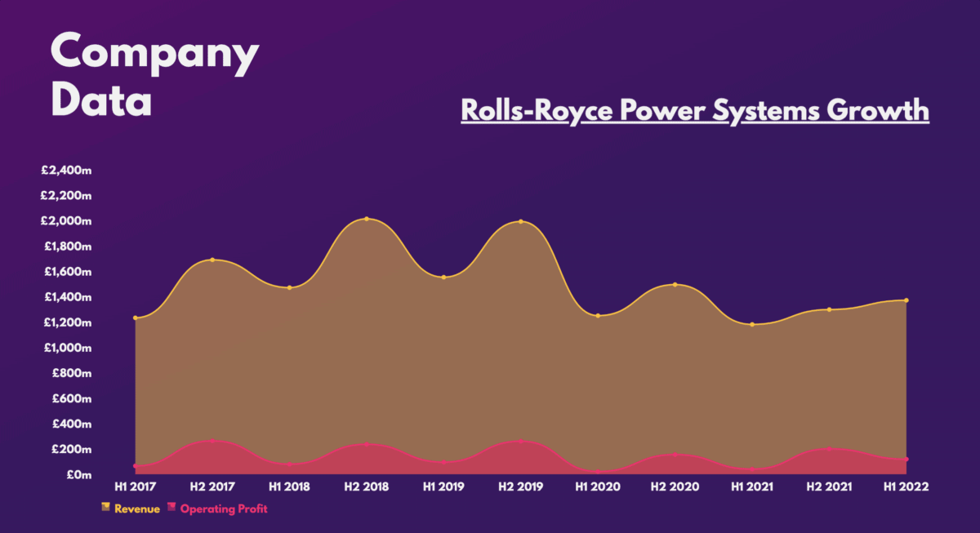
Task: Click the Revenue marker at H1 2022
Action: click(906, 300)
